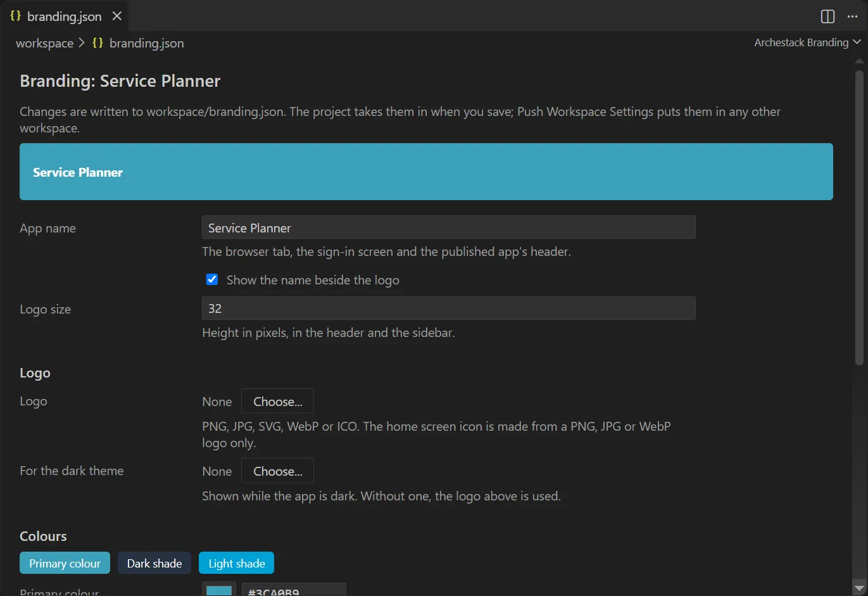Open the more actions ellipsis menu
Viewport: 868px width, 596px height.
tap(852, 16)
